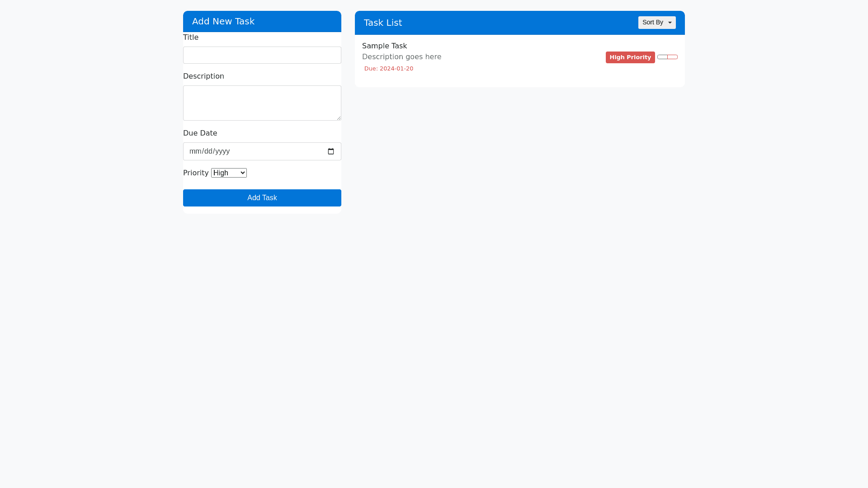Click the Task List header title

pos(382,23)
